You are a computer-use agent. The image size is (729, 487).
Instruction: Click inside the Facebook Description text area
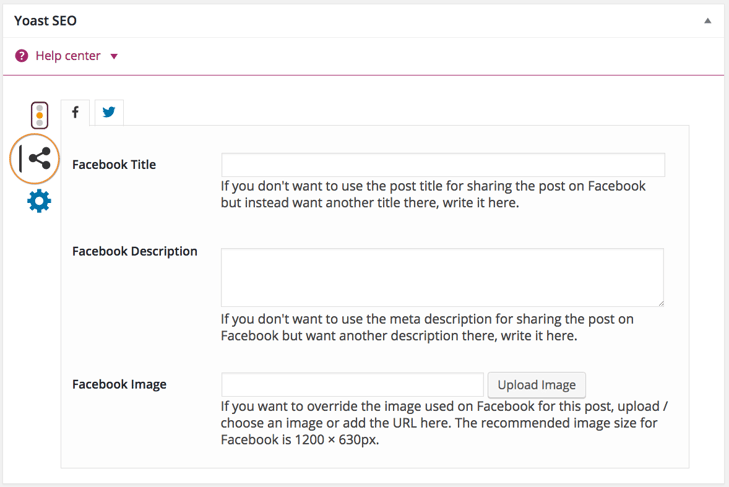pos(442,277)
